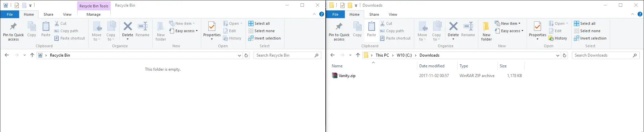Click Paste icon in Downloads window ribbon
The width and height of the screenshot is (644, 132).
pyautogui.click(x=371, y=29)
